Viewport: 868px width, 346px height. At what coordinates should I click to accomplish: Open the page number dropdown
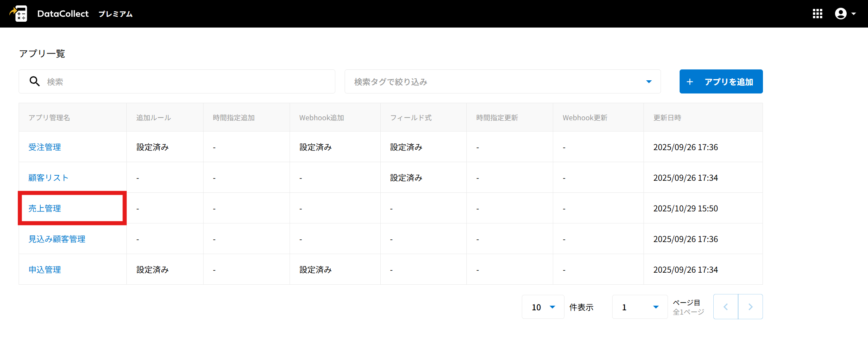pos(640,307)
